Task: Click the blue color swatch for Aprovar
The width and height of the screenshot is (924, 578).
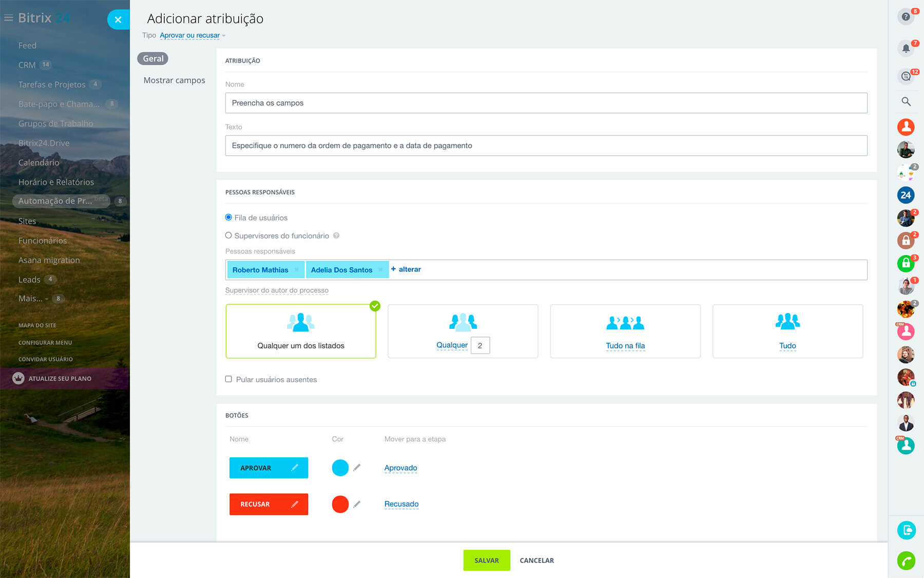Action: [x=340, y=468]
